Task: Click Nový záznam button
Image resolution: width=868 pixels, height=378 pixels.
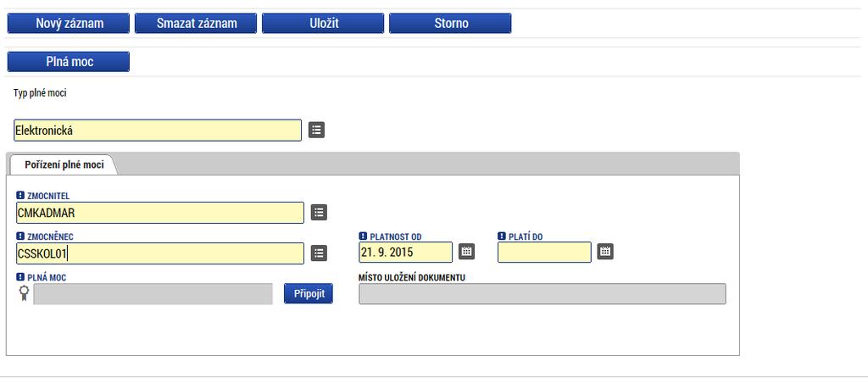Action: click(69, 23)
